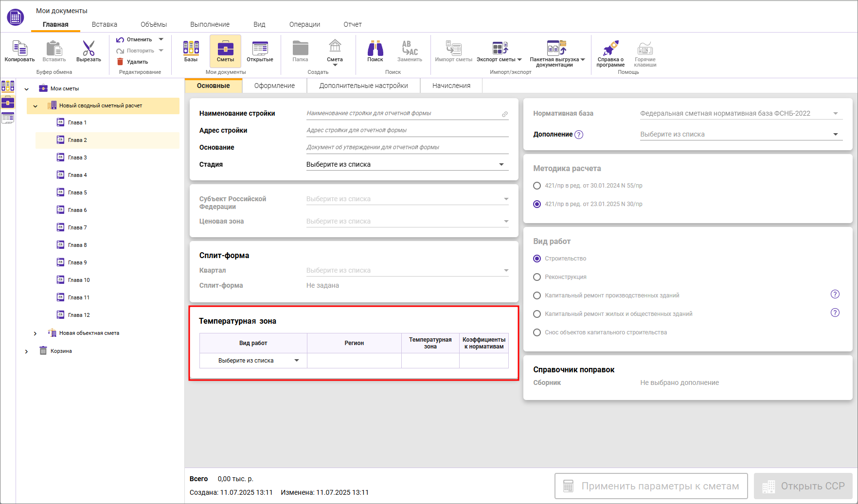858x504 pixels.
Task: Open the Объёмы ribbon tab
Action: [x=153, y=24]
